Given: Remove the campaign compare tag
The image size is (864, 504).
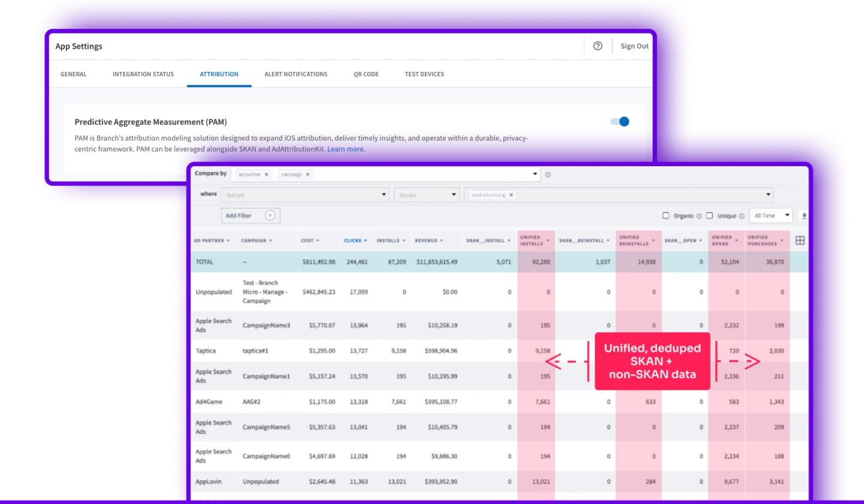Looking at the screenshot, I should (x=308, y=174).
